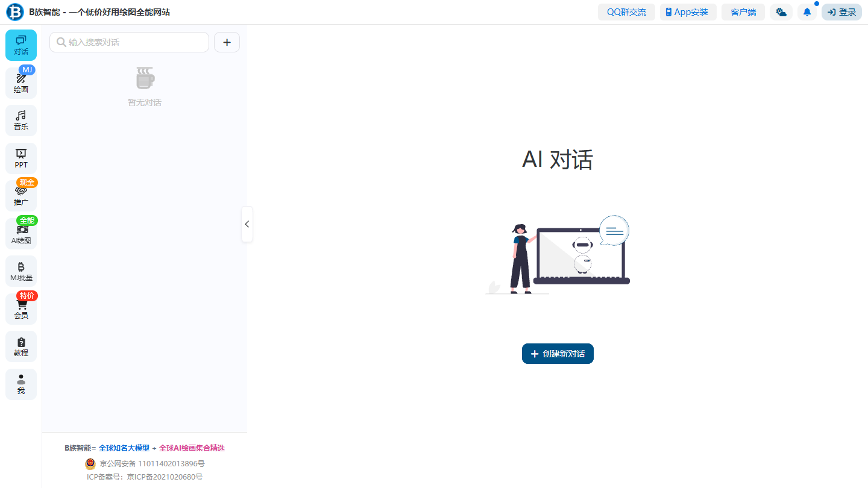Click the 登录 login button
This screenshot has width=868, height=488.
[841, 12]
